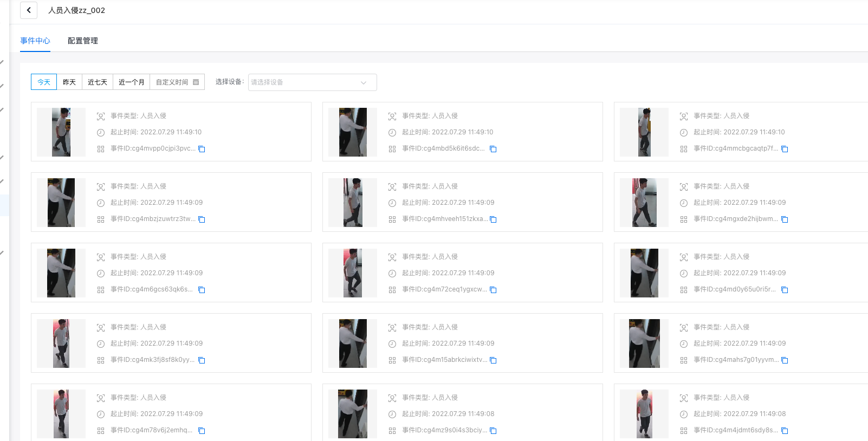Image resolution: width=868 pixels, height=441 pixels.
Task: Select the 近七天 time filter
Action: coord(98,82)
